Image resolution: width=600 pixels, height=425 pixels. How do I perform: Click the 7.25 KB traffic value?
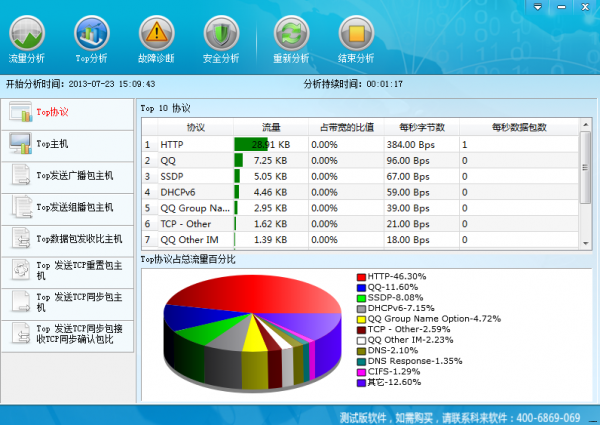tap(270, 161)
